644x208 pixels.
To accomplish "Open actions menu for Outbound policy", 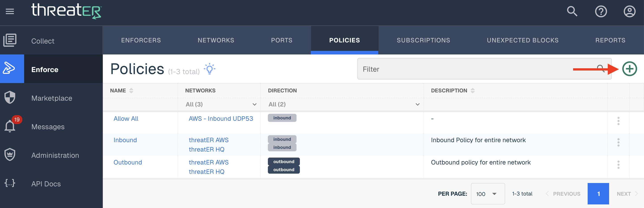I will pos(618,165).
